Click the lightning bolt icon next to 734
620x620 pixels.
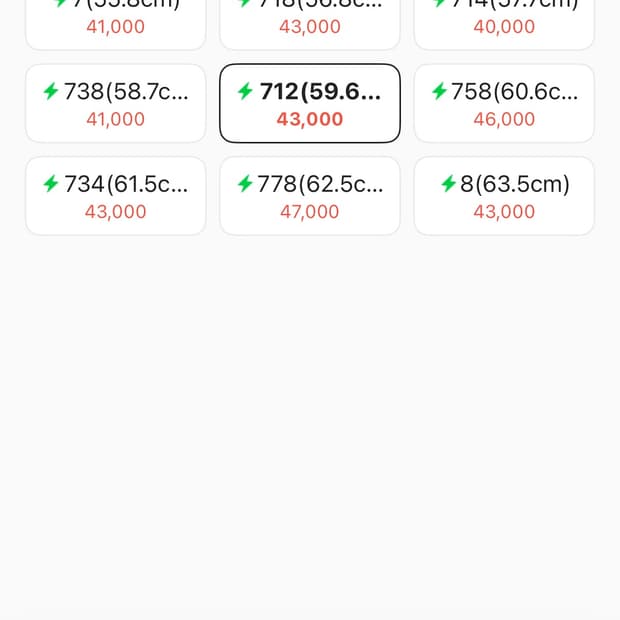click(51, 184)
